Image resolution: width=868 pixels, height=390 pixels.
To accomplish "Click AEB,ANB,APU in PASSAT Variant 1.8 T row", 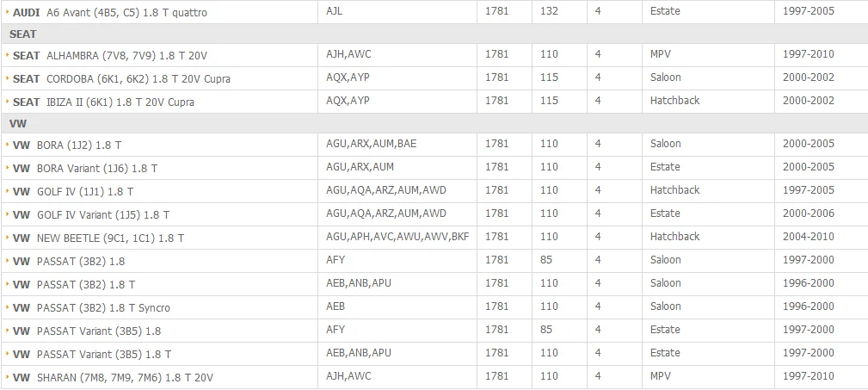I will [358, 354].
